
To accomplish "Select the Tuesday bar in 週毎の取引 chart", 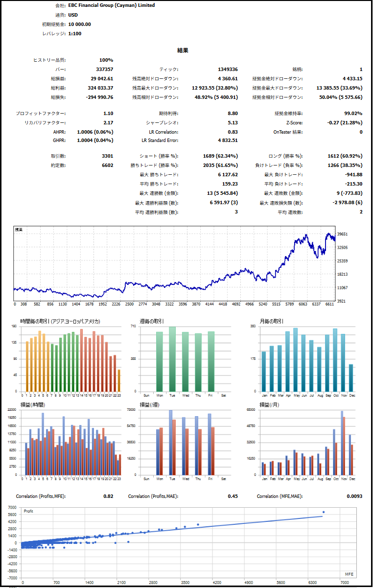I will (x=172, y=359).
